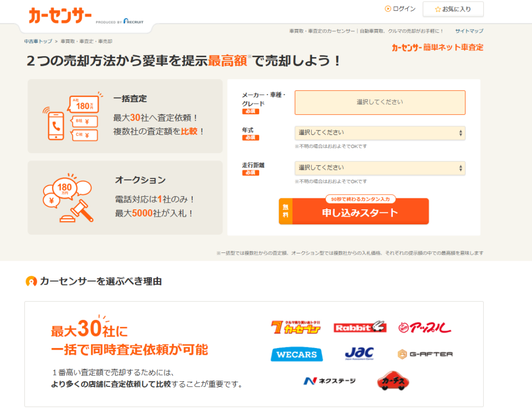The width and height of the screenshot is (532, 415).
Task: Click the カーセブン logo
Action: point(296,327)
